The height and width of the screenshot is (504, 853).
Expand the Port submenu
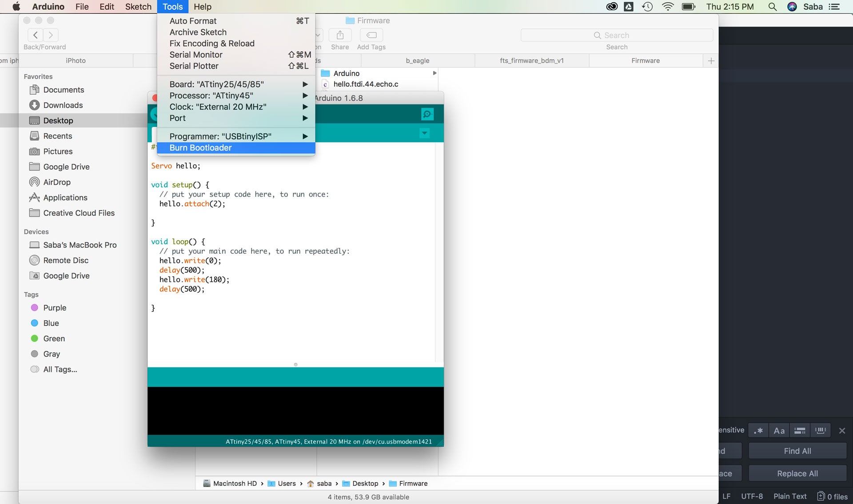[236, 118]
